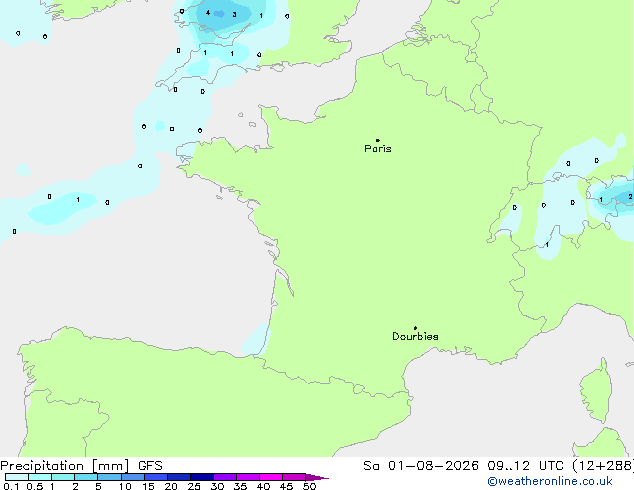Screen dimensions: 634x490
Task: Select the 'Precipitation [mm] GFS' title text
Action: [x=81, y=466]
